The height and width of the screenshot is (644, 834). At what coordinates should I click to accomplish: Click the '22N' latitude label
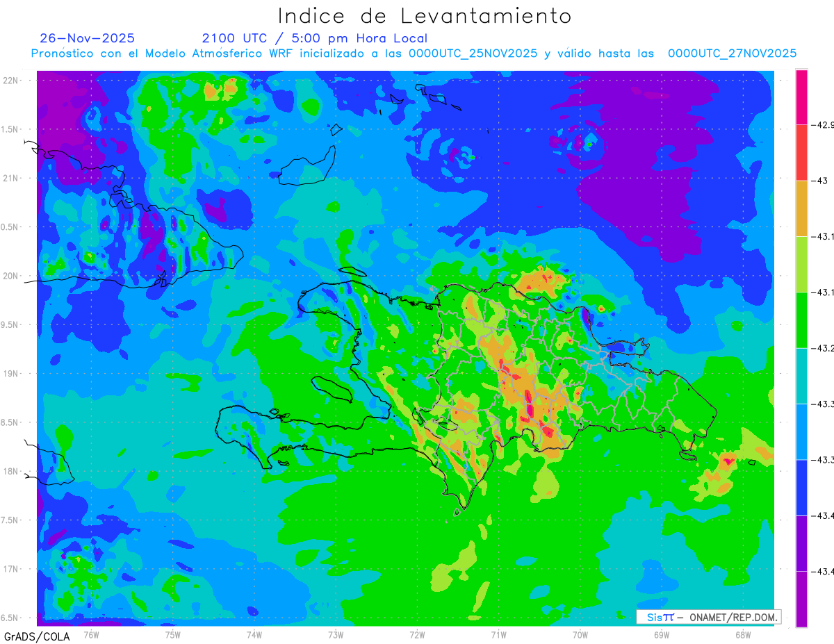point(10,80)
